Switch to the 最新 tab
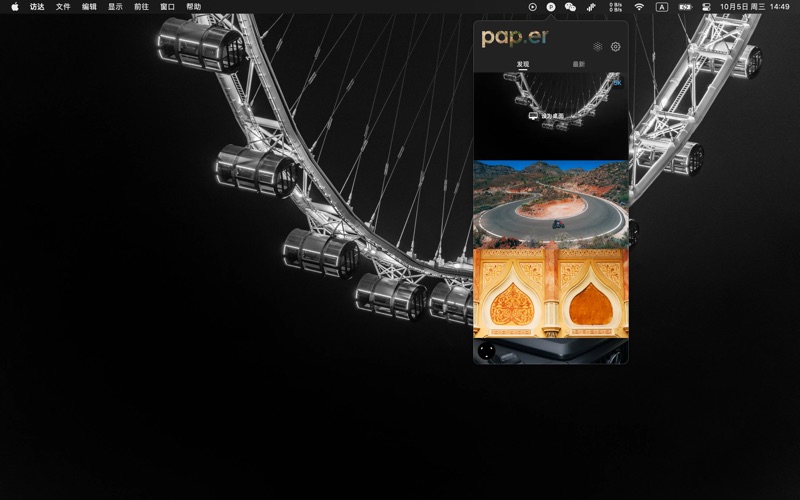 tap(579, 64)
